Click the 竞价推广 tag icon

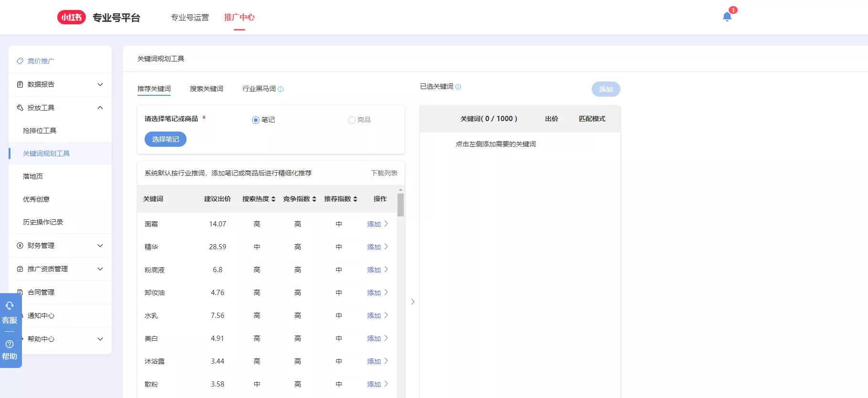pos(20,61)
